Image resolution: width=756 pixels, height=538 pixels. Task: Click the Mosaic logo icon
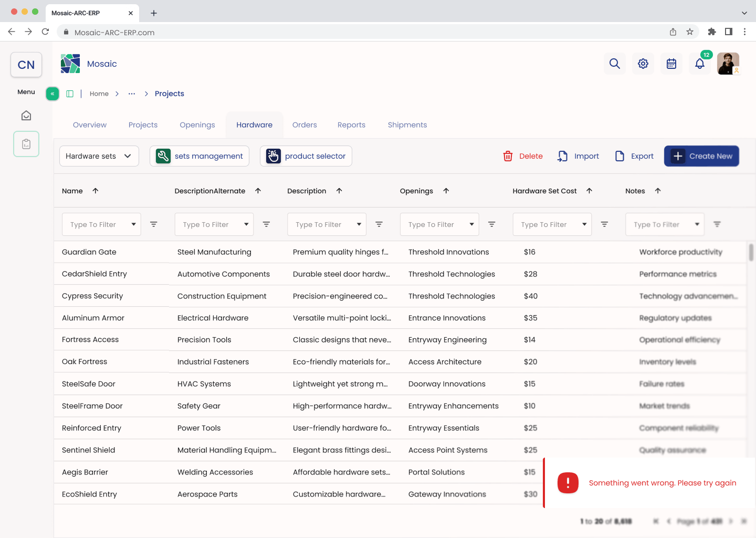[x=70, y=64]
